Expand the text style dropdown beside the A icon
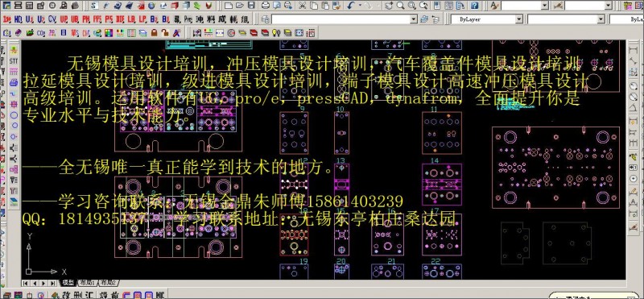This screenshot has height=299, width=644. click(545, 6)
